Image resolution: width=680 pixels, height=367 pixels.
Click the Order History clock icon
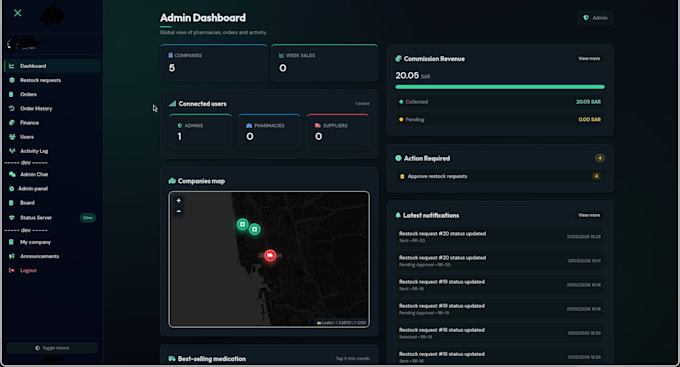(x=12, y=108)
